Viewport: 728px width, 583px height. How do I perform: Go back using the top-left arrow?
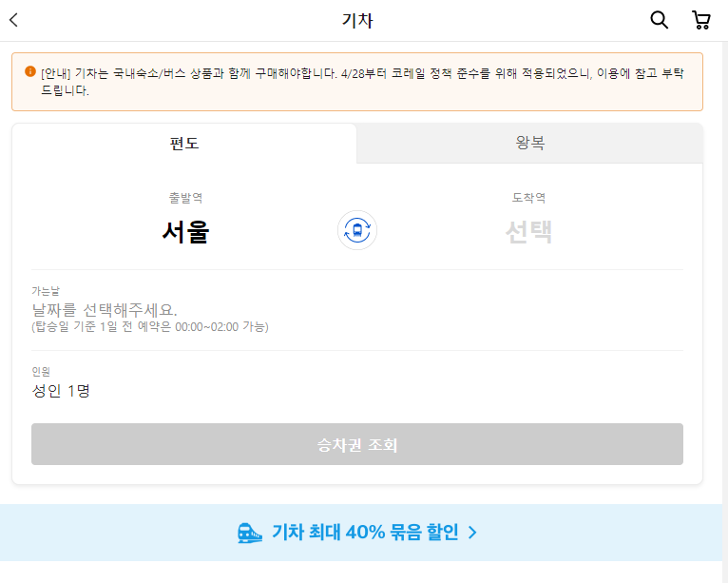click(14, 20)
